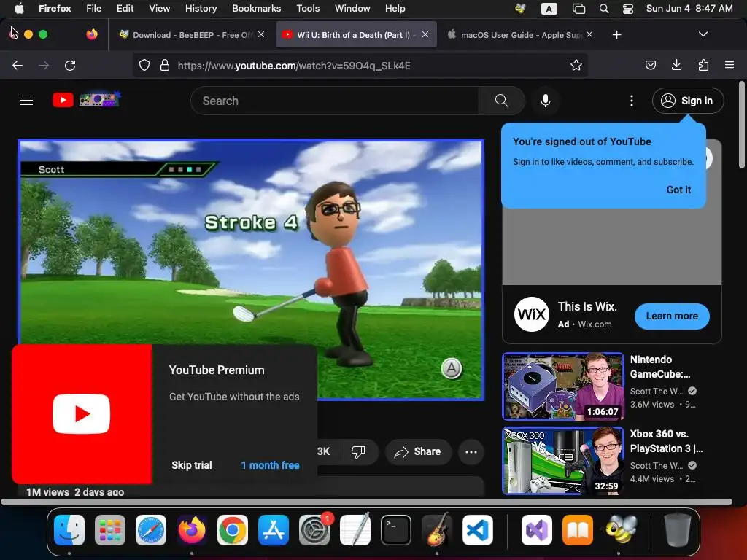Image resolution: width=747 pixels, height=560 pixels.
Task: Dismiss signed-out notice with Got it
Action: pyautogui.click(x=678, y=190)
